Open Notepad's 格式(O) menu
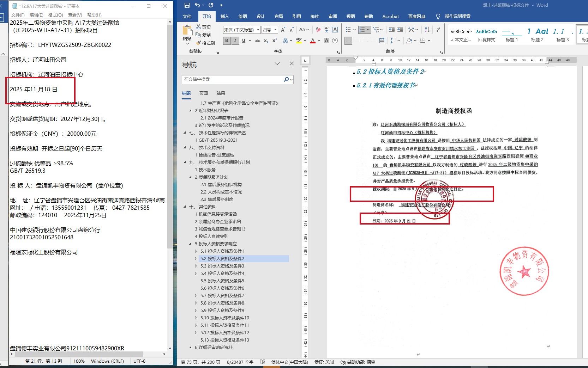 [56, 15]
